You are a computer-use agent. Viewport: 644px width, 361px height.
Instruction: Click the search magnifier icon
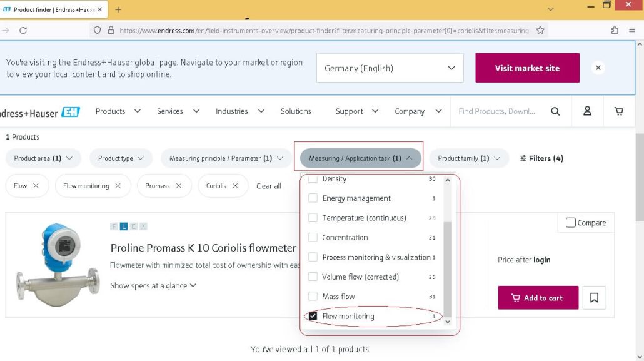tap(555, 111)
